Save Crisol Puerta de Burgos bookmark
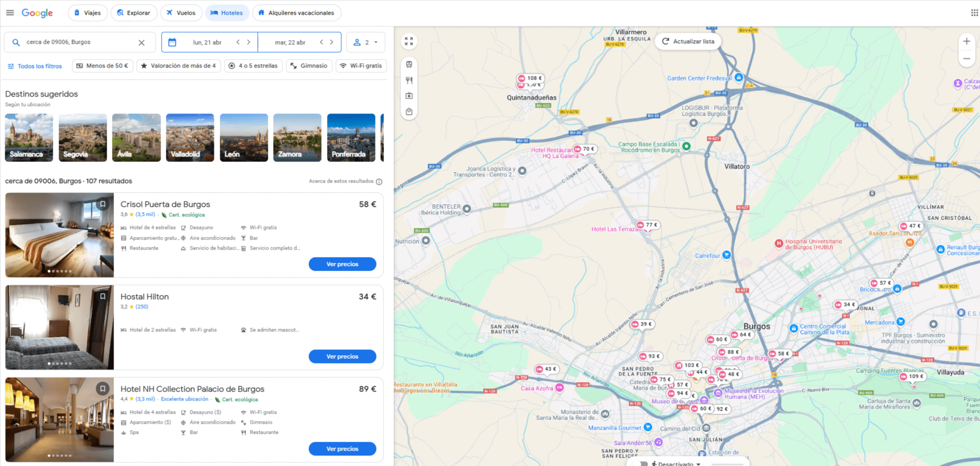980x466 pixels. point(103,204)
